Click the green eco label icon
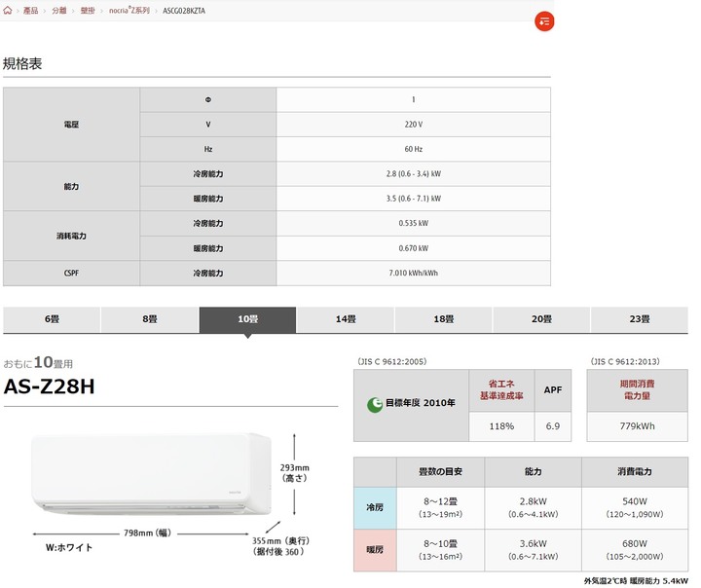Screen dimensions: 701x588 (x=375, y=405)
